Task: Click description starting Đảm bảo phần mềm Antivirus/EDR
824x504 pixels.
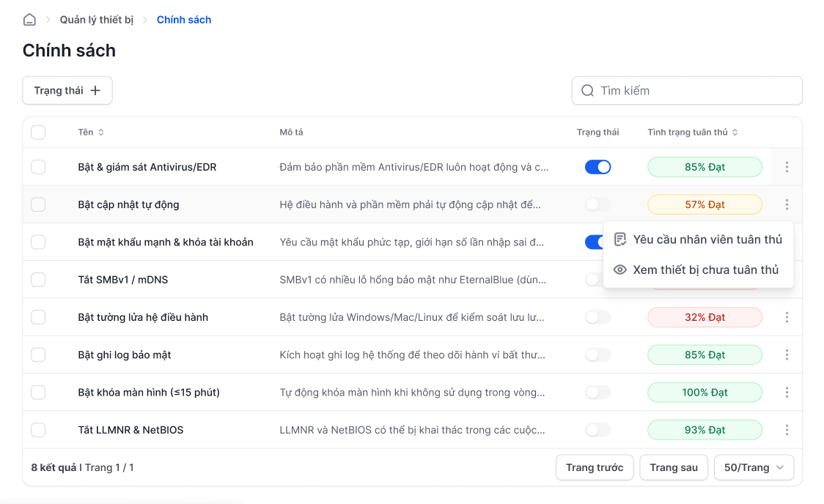Action: pos(413,167)
